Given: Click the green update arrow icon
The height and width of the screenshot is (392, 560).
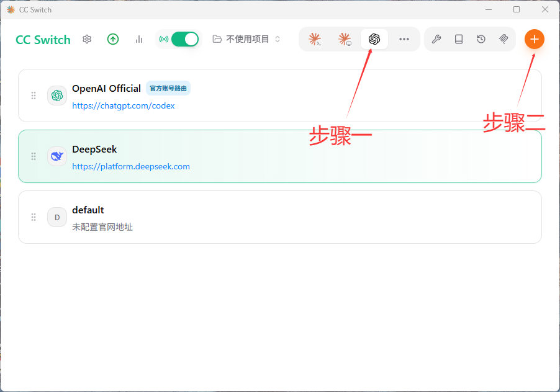Looking at the screenshot, I should (113, 39).
